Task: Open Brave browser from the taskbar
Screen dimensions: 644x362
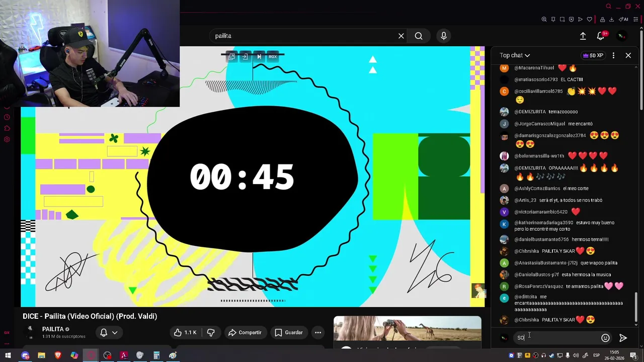Action: point(58,355)
